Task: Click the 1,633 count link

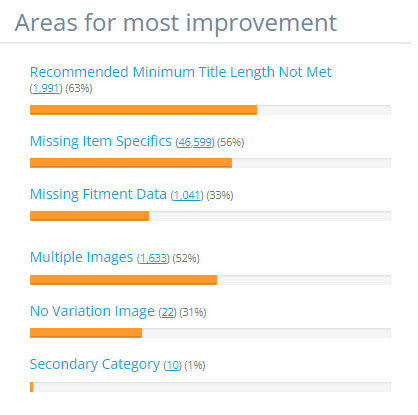Action: tap(153, 258)
